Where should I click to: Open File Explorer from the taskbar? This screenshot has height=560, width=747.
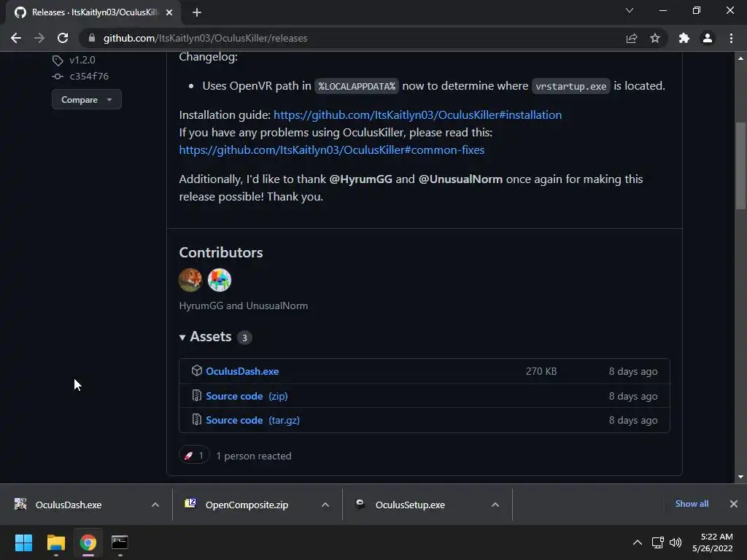(x=55, y=542)
